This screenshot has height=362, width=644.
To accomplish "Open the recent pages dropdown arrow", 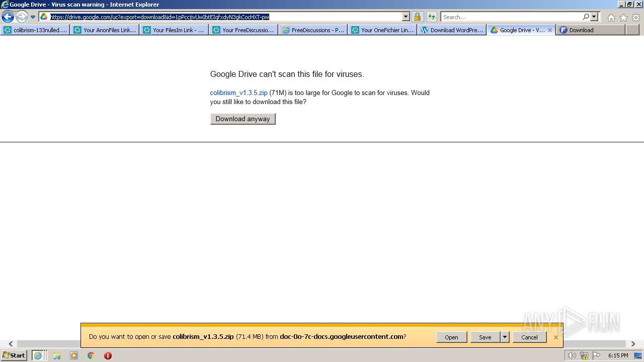I will (x=33, y=17).
